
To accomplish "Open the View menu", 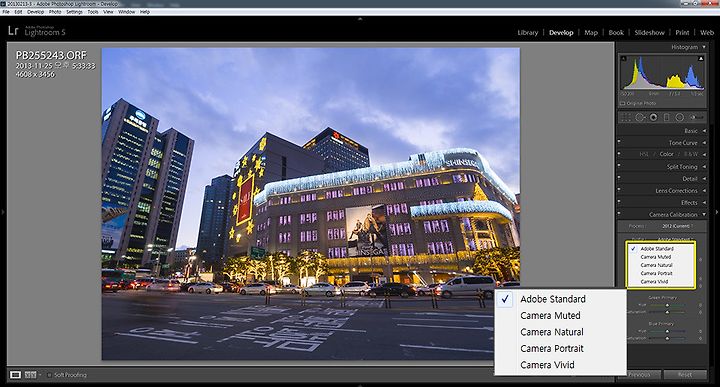I will click(108, 12).
